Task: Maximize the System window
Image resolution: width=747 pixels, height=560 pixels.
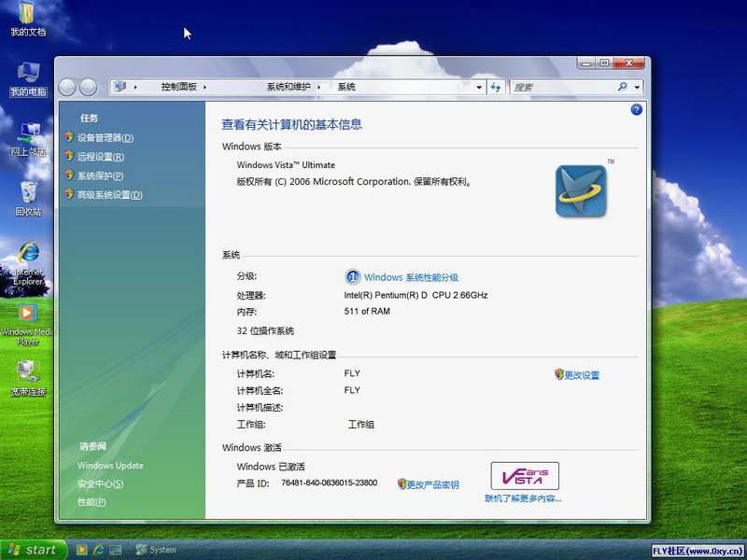Action: pos(604,63)
